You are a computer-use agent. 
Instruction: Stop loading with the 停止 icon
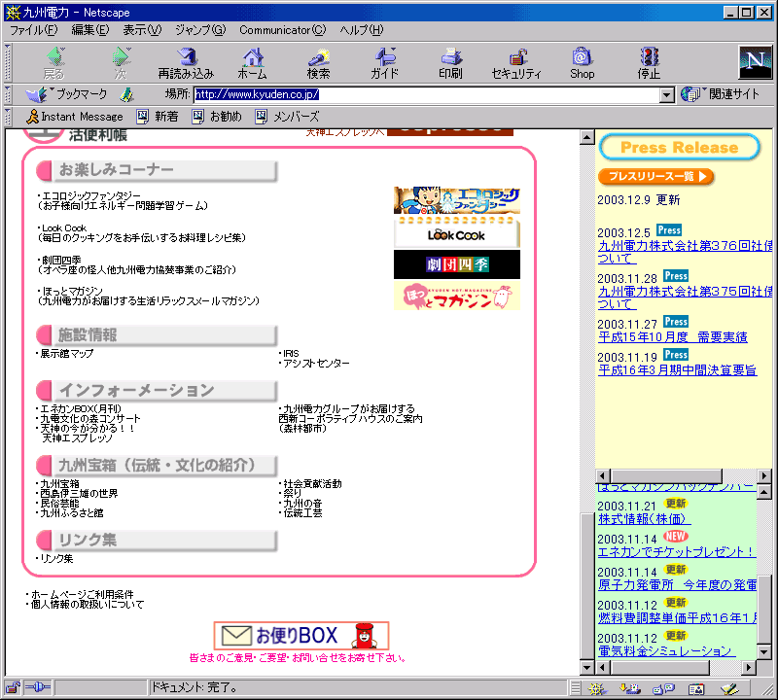point(649,63)
